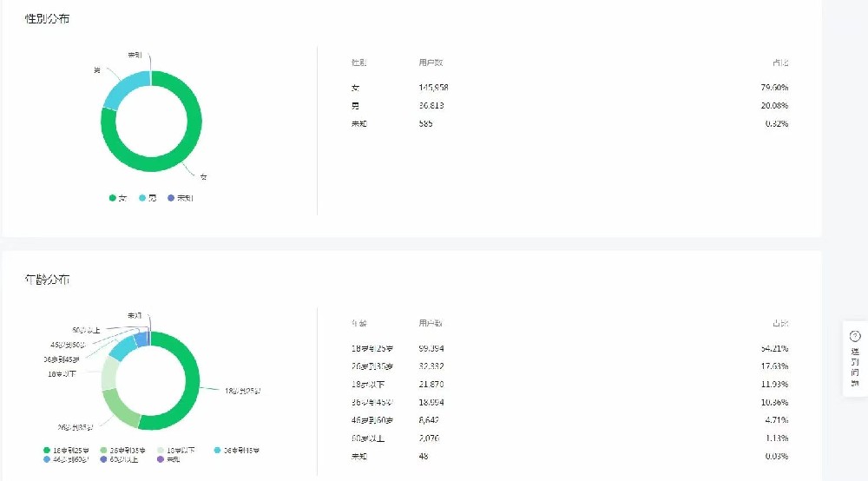Click the 11.93% percentage cell
The width and height of the screenshot is (868, 481).
point(774,384)
